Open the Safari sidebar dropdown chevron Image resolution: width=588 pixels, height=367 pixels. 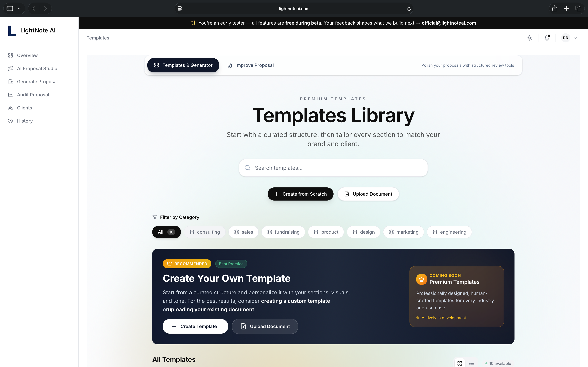tap(19, 9)
